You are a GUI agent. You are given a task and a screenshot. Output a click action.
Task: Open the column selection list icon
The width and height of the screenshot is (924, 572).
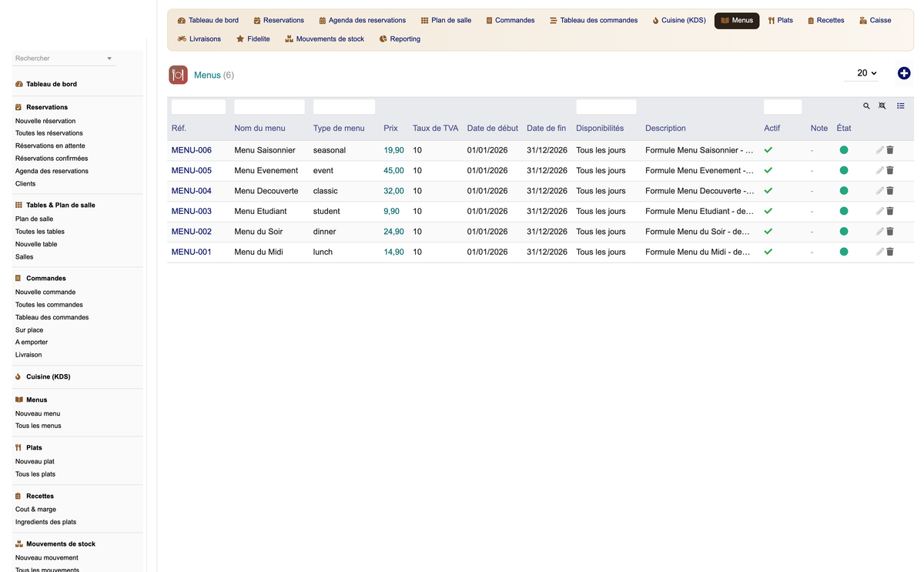point(900,106)
